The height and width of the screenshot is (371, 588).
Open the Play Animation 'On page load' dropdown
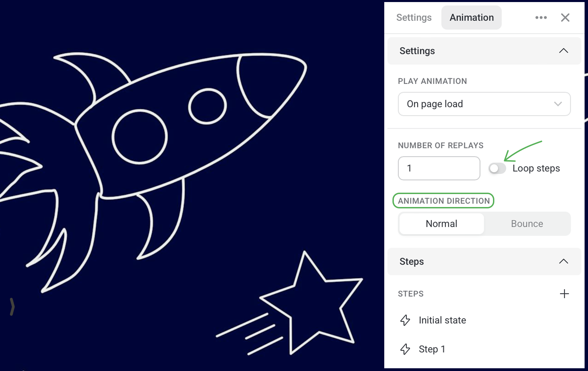(484, 104)
